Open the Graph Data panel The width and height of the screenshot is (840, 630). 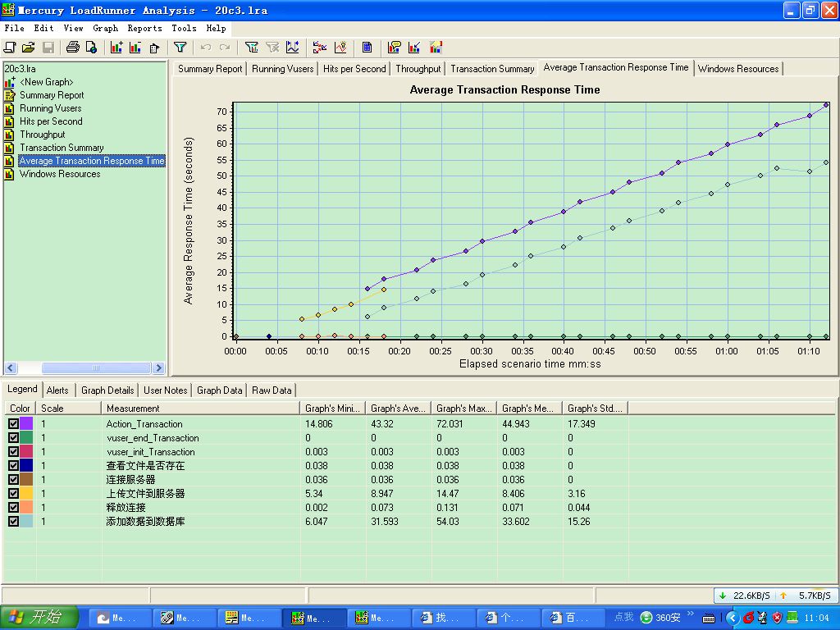pos(219,390)
